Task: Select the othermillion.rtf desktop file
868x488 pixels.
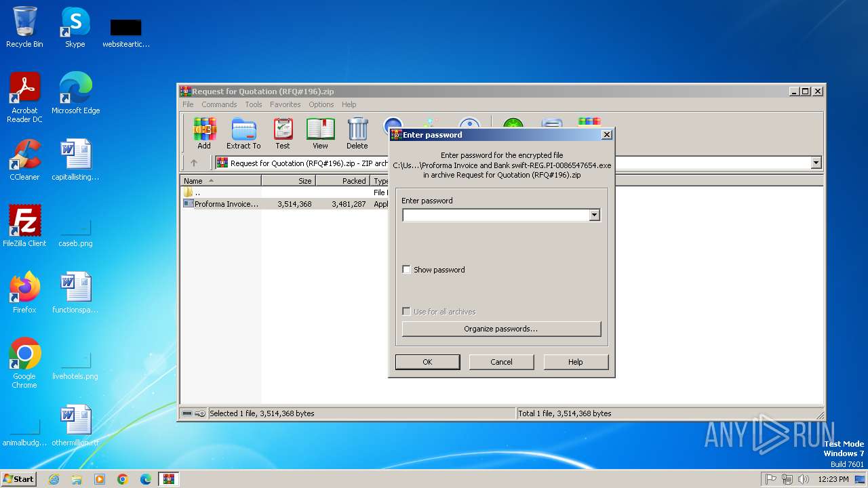Action: tap(75, 426)
